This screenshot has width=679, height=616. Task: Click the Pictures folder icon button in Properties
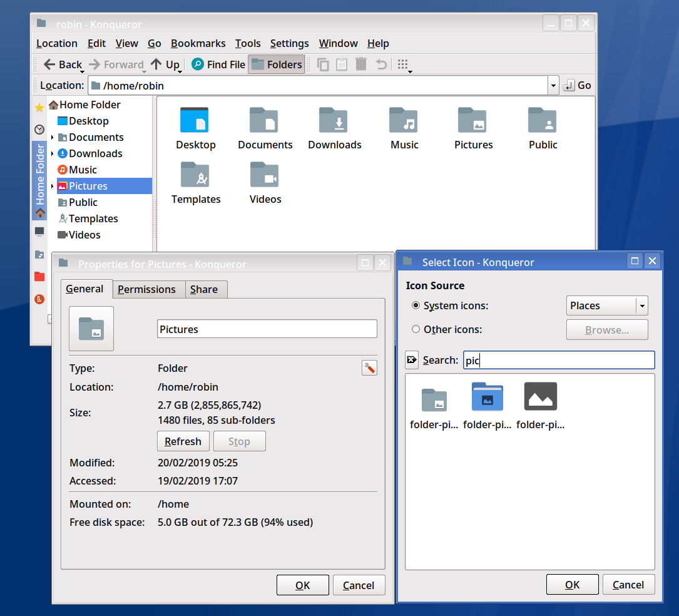[91, 329]
